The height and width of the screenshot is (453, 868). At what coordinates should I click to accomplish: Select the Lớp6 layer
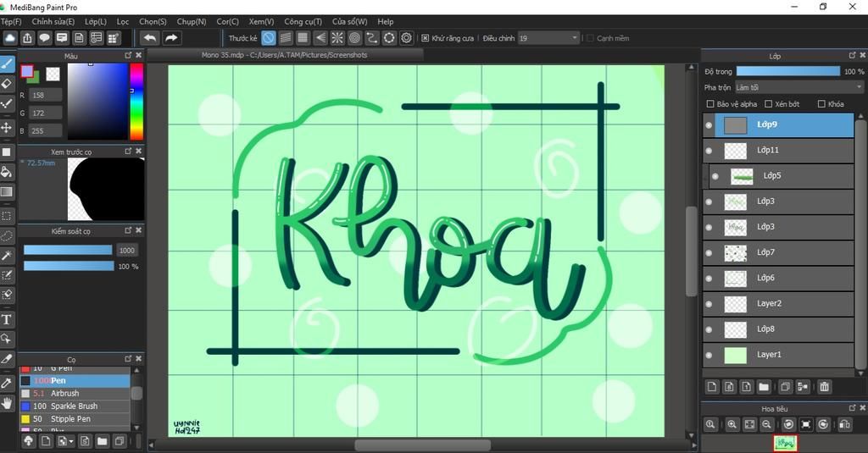pos(778,279)
